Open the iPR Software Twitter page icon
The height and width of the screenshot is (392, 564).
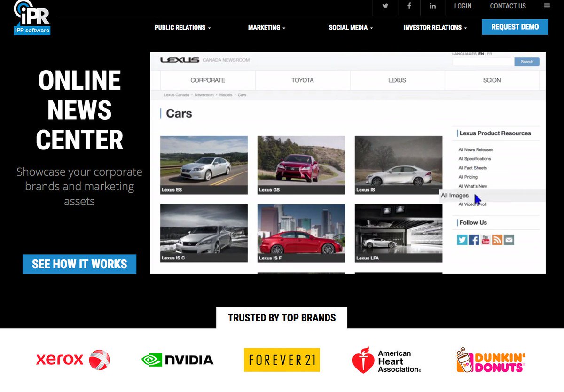[x=385, y=6]
